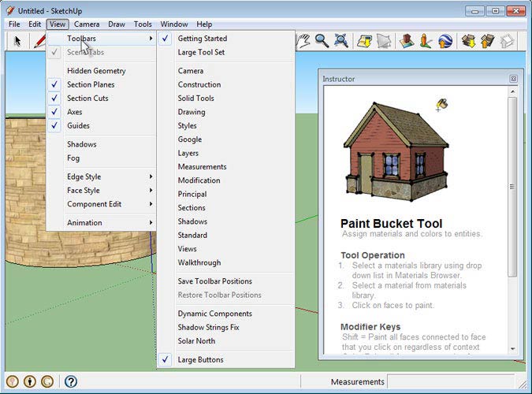
Task: Close the Instructor panel
Action: (513, 79)
